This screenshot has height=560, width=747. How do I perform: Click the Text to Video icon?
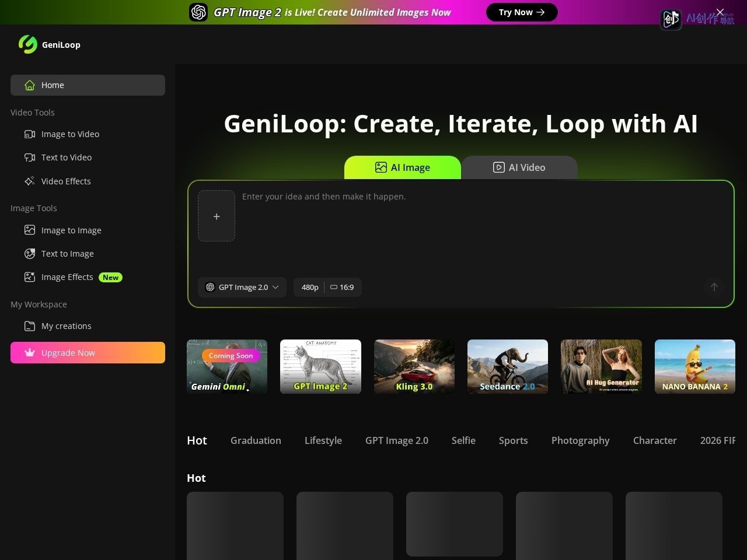click(30, 157)
